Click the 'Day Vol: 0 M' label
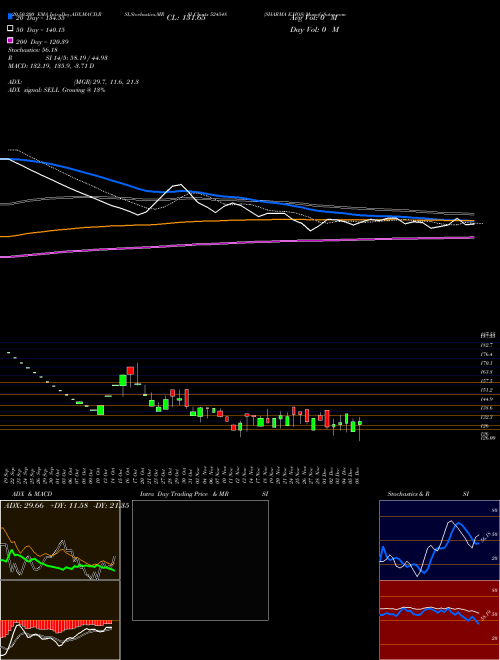Screen dimensions: 500x660 point(314,29)
